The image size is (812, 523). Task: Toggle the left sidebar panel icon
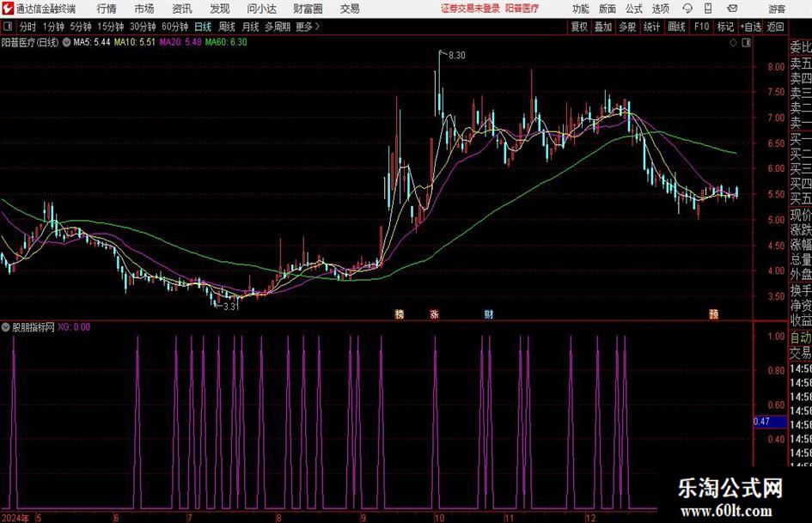(x=8, y=27)
